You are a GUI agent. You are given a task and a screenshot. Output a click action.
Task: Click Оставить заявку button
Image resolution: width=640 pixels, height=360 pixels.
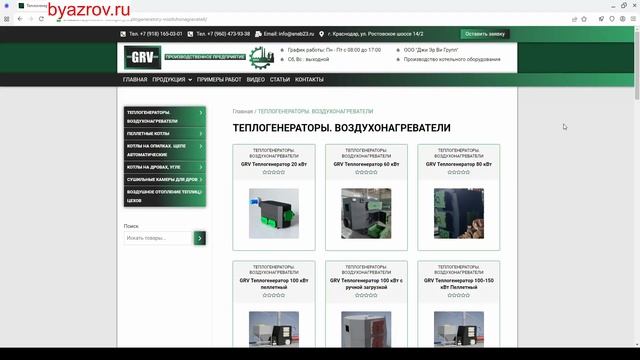(485, 34)
